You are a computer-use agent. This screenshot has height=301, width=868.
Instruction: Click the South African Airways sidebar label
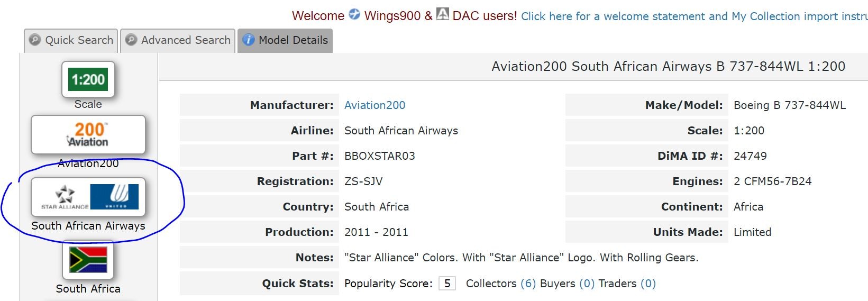(88, 226)
